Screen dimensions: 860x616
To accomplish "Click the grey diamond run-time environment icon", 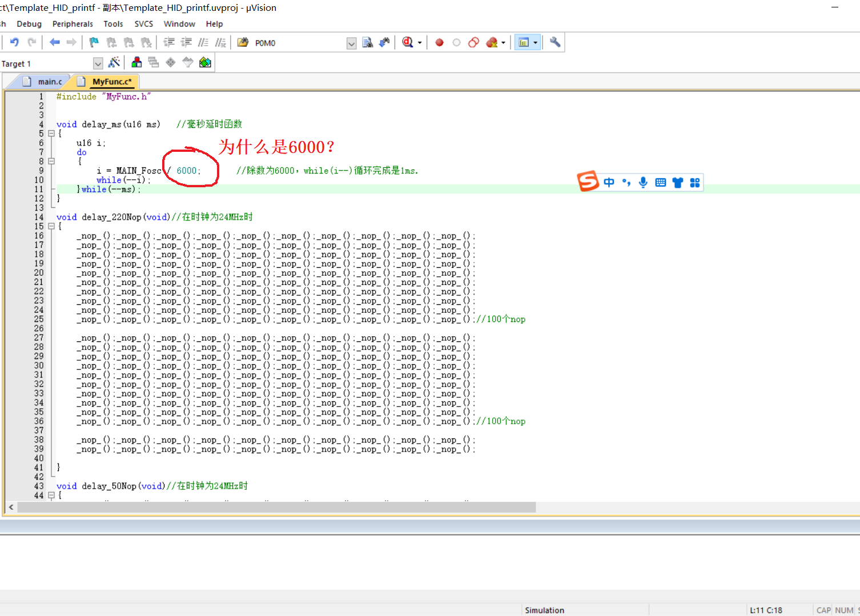I will [x=171, y=62].
